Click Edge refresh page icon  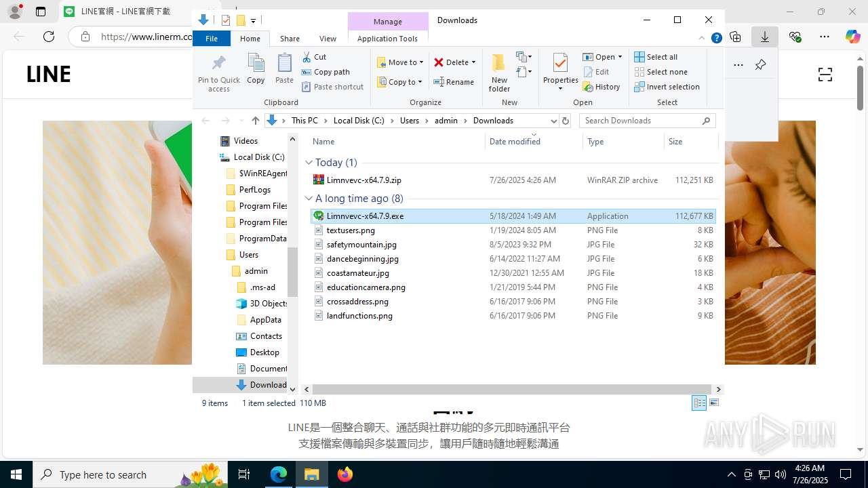[x=49, y=37]
